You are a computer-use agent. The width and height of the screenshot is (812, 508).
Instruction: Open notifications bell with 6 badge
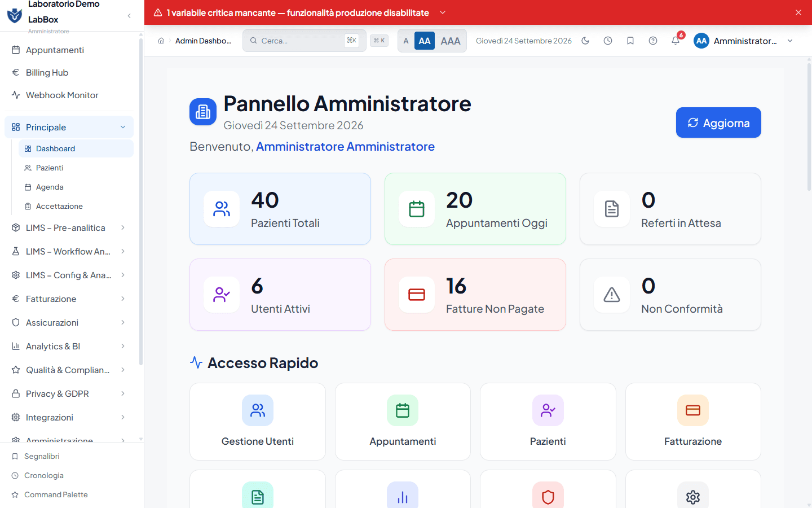pyautogui.click(x=676, y=41)
